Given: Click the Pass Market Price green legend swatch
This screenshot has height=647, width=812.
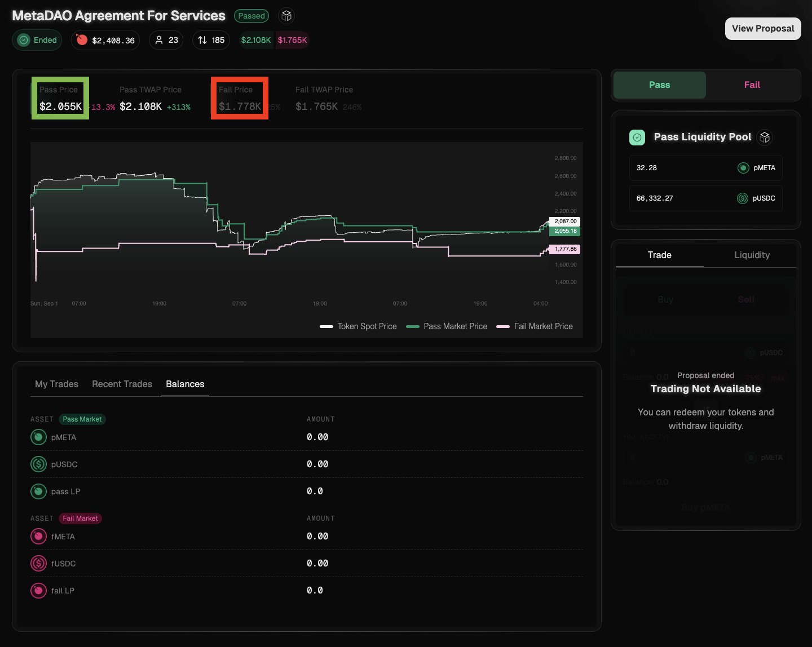Looking at the screenshot, I should point(413,326).
